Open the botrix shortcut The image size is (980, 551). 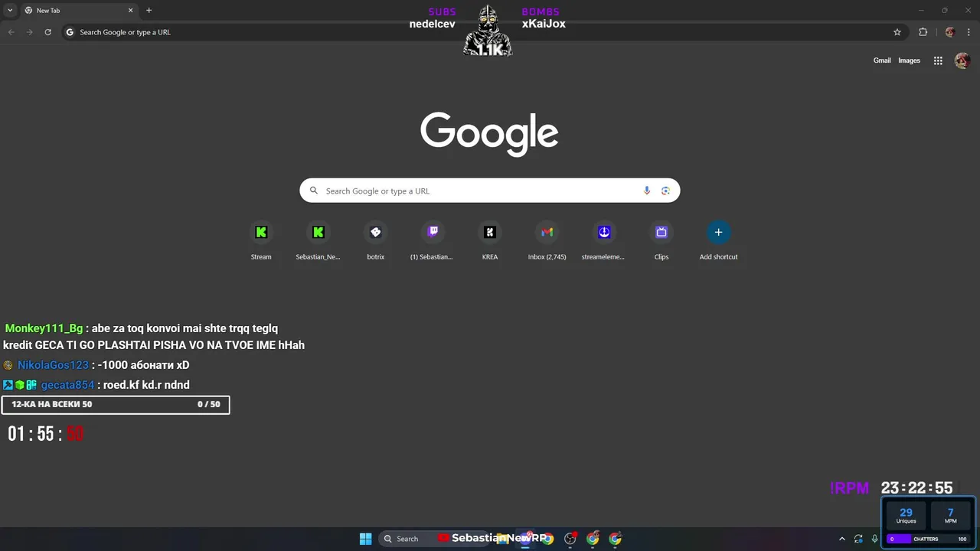(375, 241)
